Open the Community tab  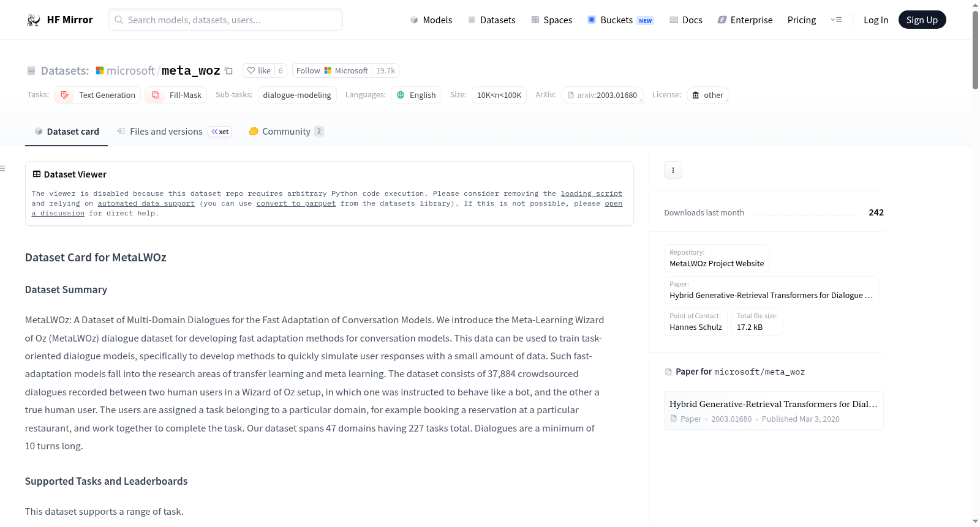click(286, 132)
